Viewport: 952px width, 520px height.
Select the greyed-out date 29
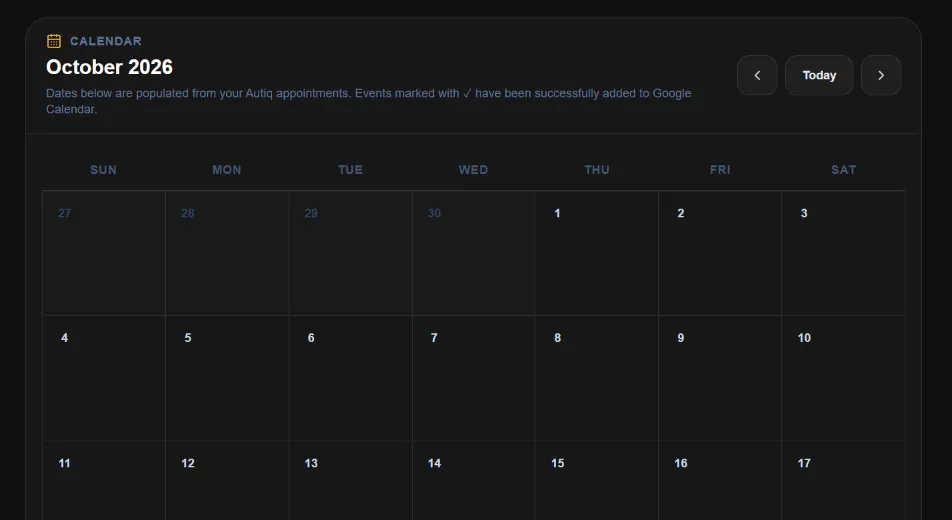pos(350,253)
